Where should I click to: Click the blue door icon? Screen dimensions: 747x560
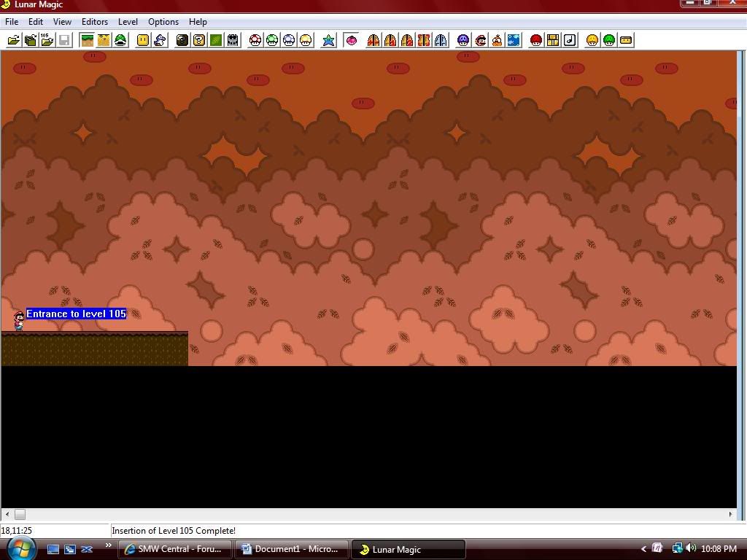[441, 41]
